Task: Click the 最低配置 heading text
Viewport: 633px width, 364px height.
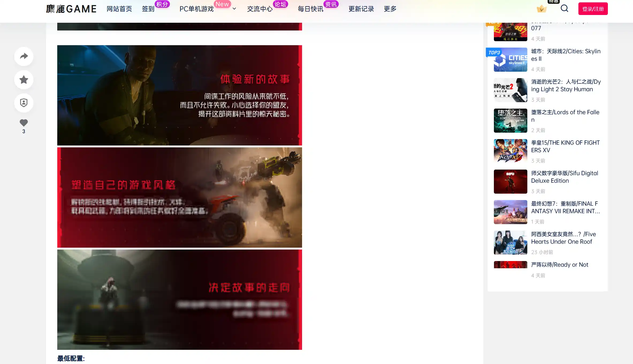Action: coord(71,358)
